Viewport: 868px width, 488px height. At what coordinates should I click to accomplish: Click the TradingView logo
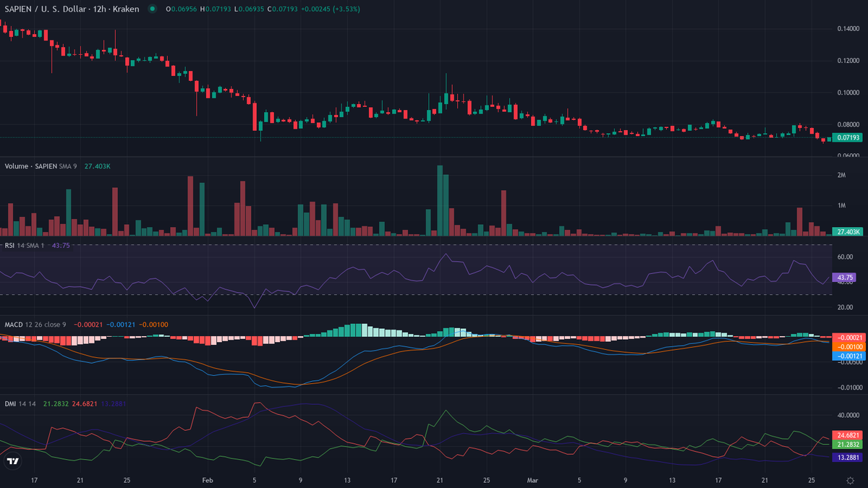(x=13, y=461)
